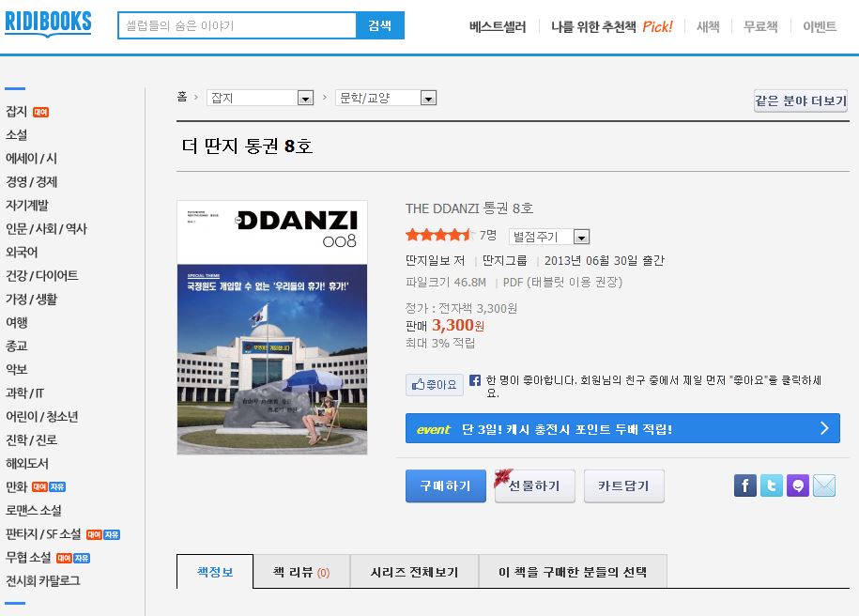Open 새책 in top menu
The height and width of the screenshot is (616, 859).
[708, 26]
